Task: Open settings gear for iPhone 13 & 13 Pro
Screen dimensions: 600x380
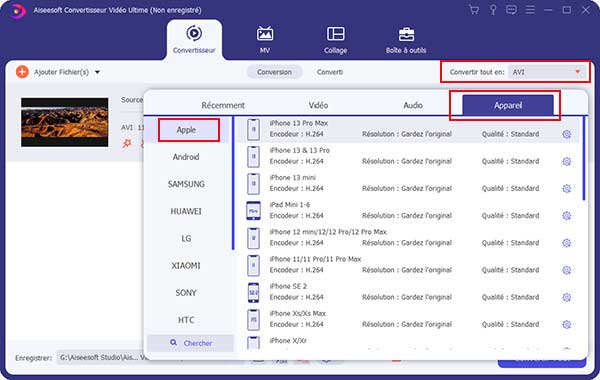Action: point(567,161)
